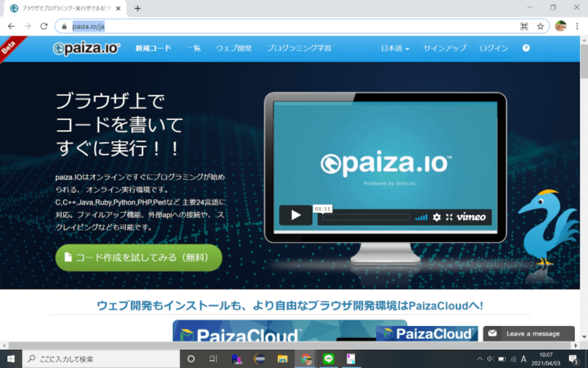588x368 pixels.
Task: Open the video player settings gear
Action: (437, 217)
